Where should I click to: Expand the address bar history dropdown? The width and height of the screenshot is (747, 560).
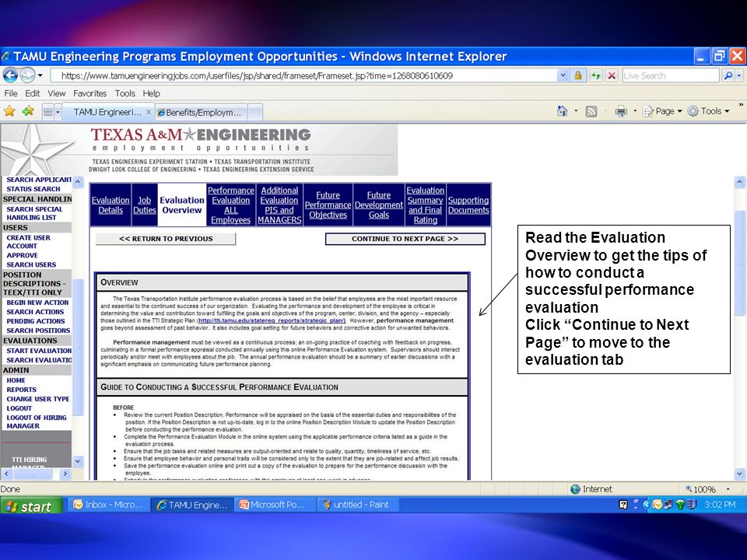563,75
